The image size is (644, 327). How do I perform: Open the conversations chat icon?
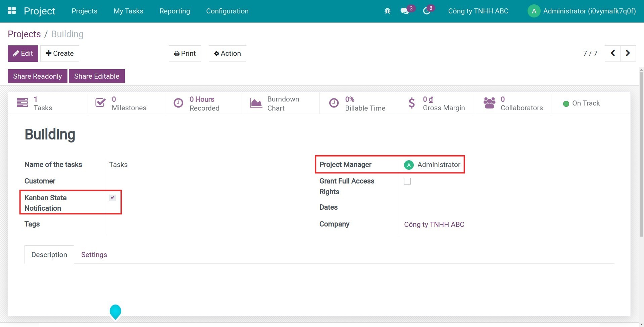[404, 11]
